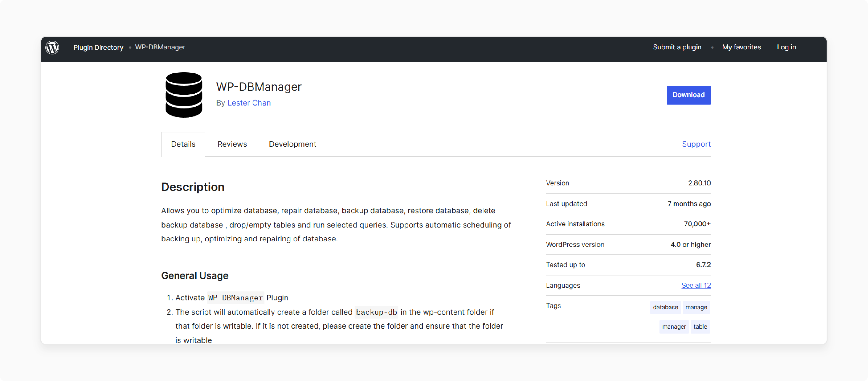Open the Plugin Directory link
The width and height of the screenshot is (868, 381).
(x=98, y=47)
